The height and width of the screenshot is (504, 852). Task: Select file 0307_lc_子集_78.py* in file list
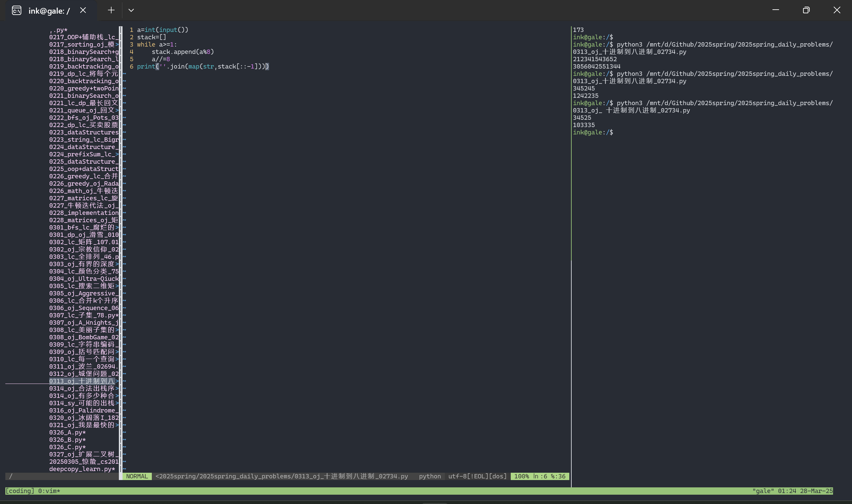coord(84,315)
